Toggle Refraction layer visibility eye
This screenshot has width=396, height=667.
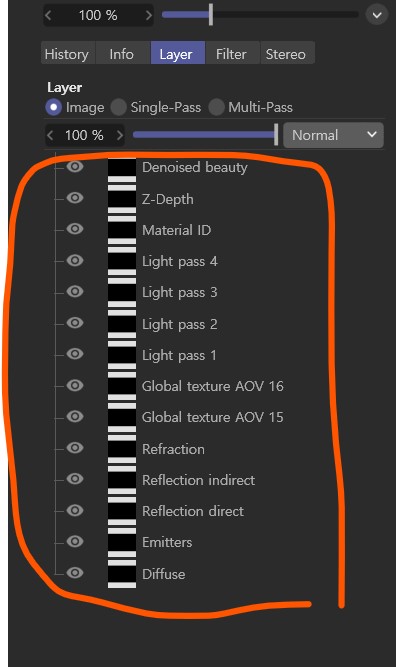point(75,448)
